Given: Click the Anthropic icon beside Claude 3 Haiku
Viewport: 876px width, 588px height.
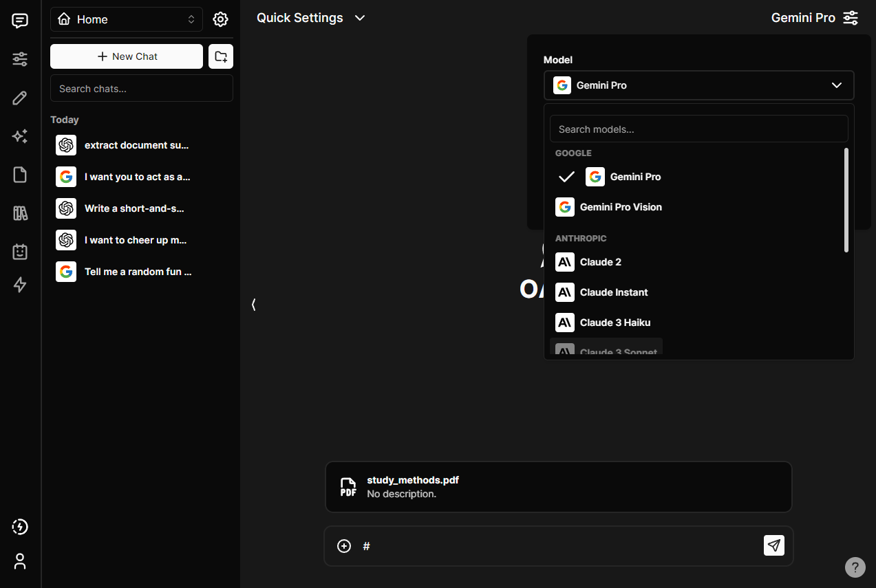Looking at the screenshot, I should (x=565, y=323).
